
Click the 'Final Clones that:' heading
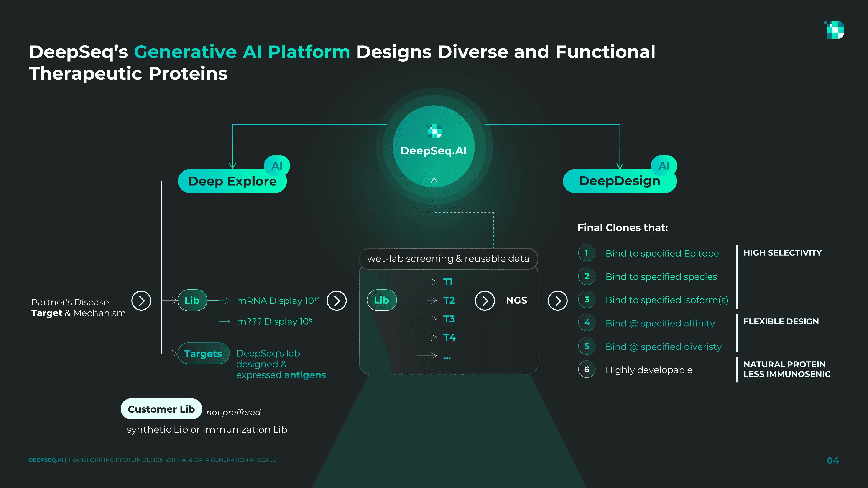point(623,228)
